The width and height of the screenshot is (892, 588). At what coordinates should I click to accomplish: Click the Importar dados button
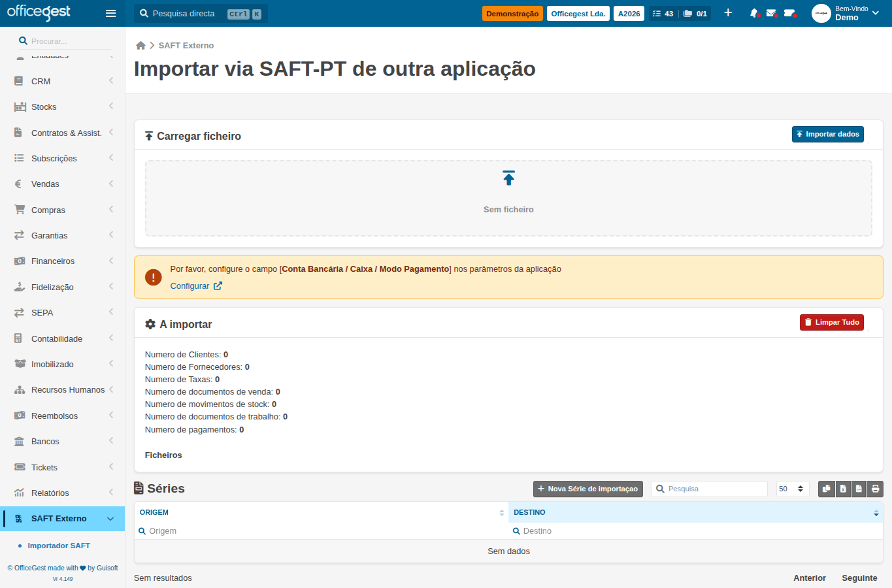point(827,134)
